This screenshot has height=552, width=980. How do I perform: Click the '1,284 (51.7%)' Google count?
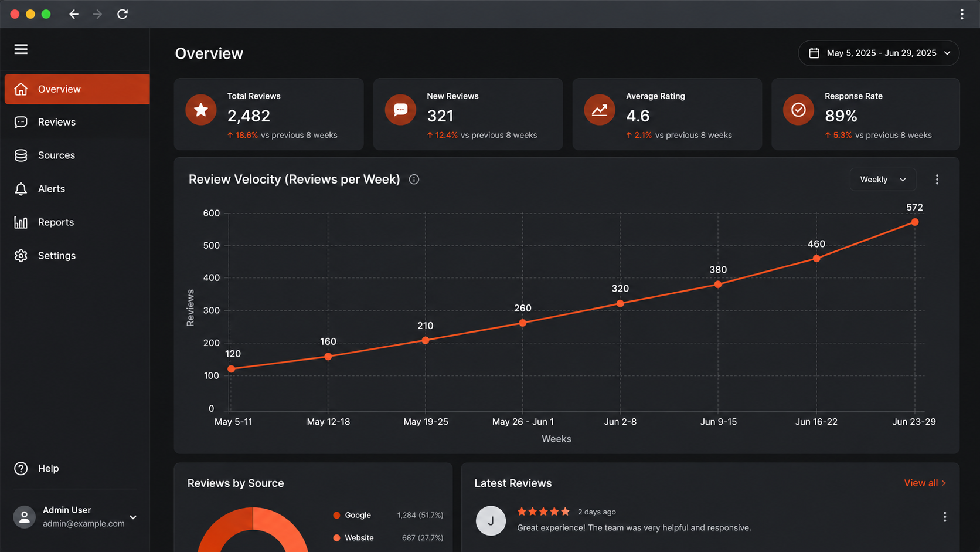click(x=420, y=516)
